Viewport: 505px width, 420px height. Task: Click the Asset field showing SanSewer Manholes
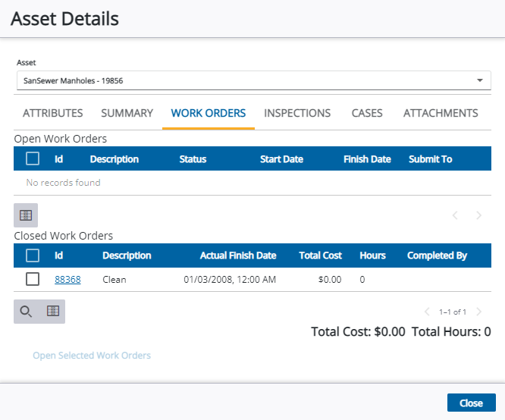pos(243,80)
